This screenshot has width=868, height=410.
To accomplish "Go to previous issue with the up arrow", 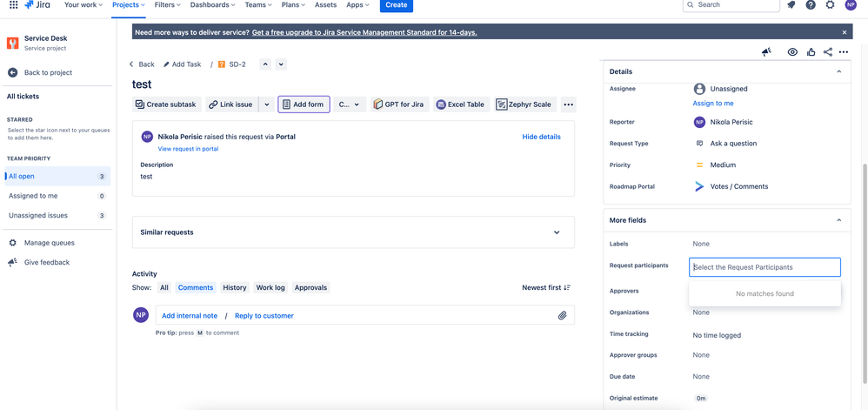I will coord(266,64).
